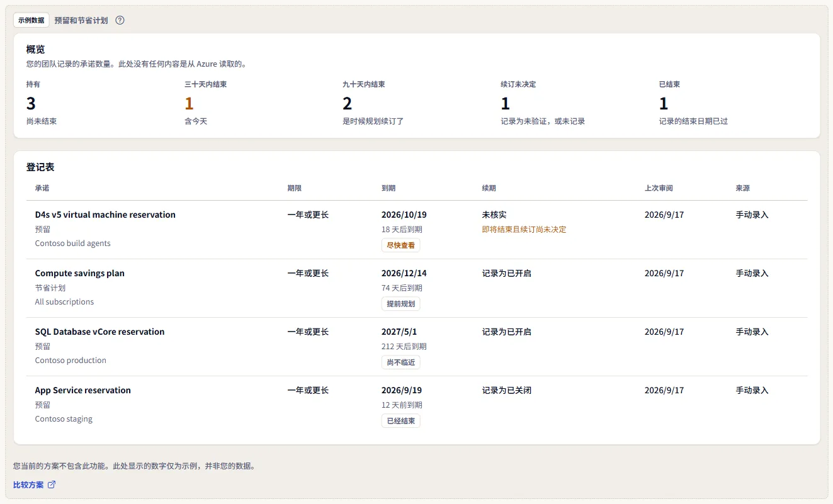Viewport: 833px width, 504px height.
Task: Click the 期限 column header
Action: pyautogui.click(x=295, y=188)
